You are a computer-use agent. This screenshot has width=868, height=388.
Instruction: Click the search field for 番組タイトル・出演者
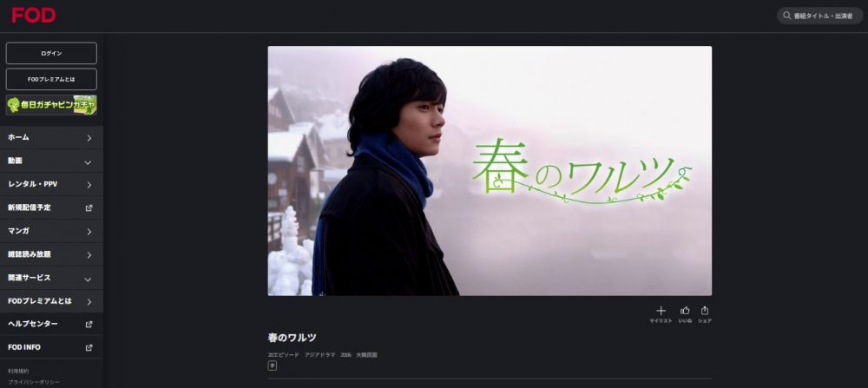coord(820,16)
